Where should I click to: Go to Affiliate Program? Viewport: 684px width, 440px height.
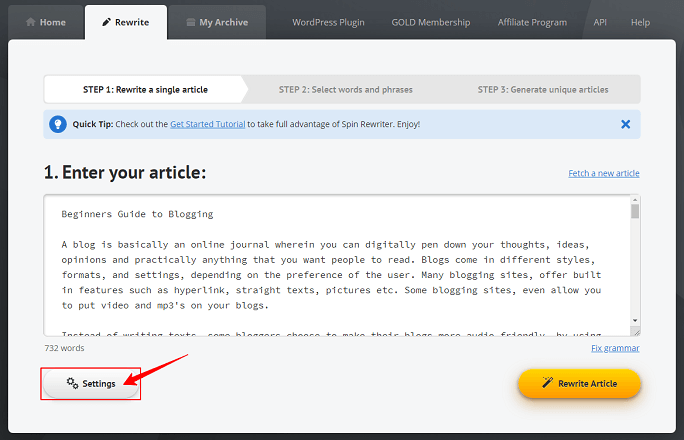[532, 22]
